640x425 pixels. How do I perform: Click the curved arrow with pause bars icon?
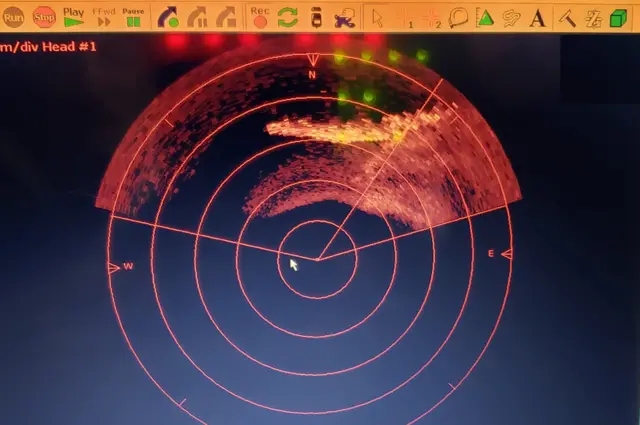(198, 17)
